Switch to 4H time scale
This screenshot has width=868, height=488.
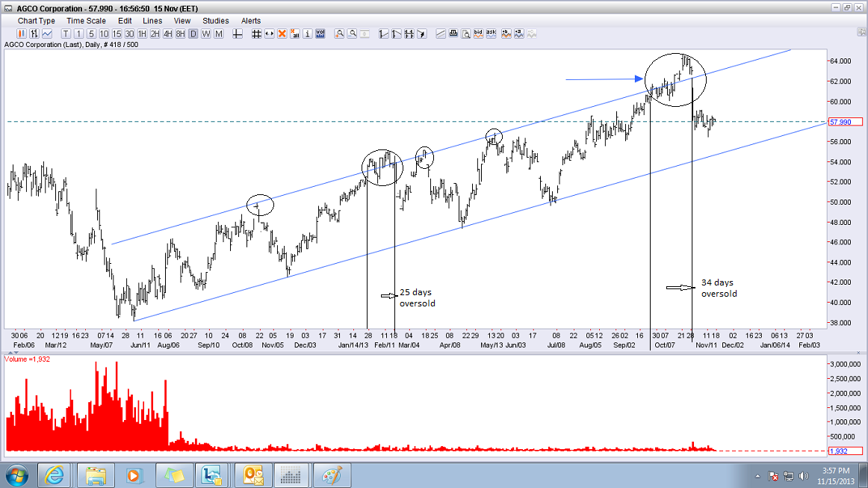coord(168,34)
